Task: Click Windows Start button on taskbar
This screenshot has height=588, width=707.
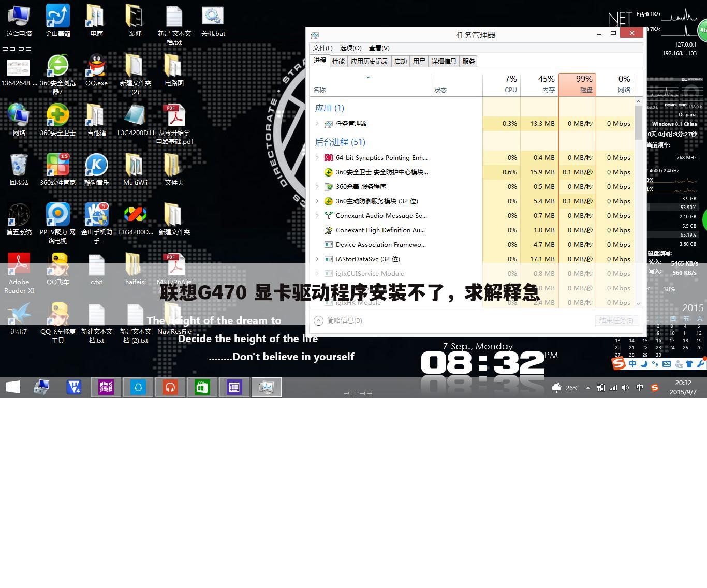Action: 13,387
